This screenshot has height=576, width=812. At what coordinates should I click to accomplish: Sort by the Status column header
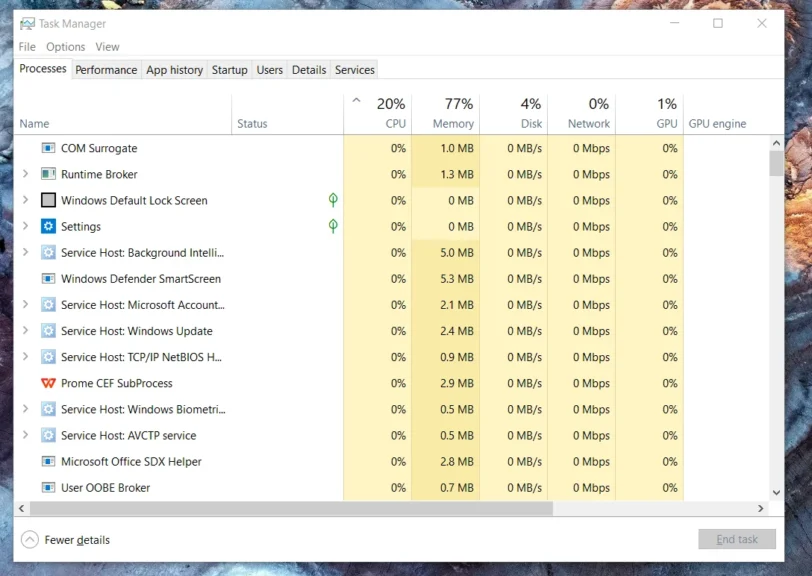[x=287, y=114]
